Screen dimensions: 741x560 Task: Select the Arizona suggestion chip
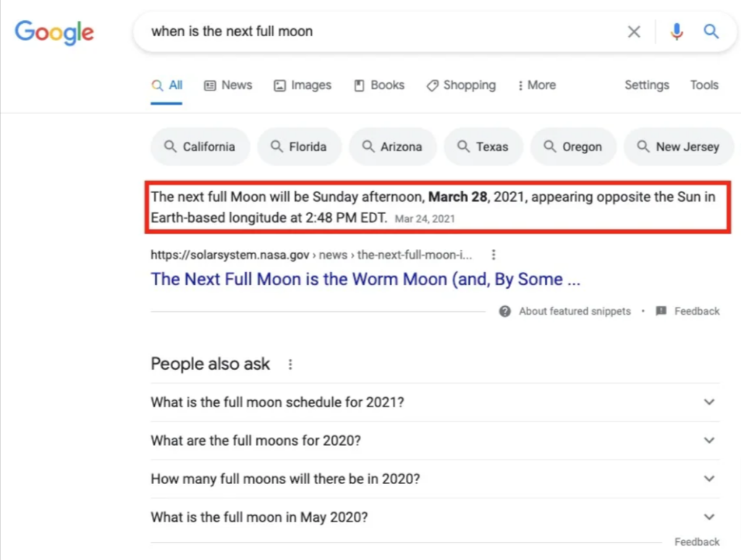tap(392, 147)
